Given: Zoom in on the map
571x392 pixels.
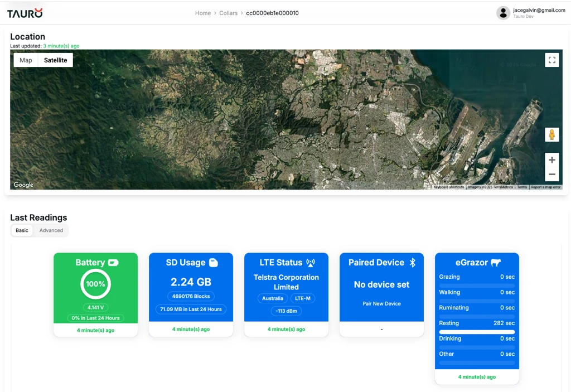Looking at the screenshot, I should pyautogui.click(x=551, y=160).
